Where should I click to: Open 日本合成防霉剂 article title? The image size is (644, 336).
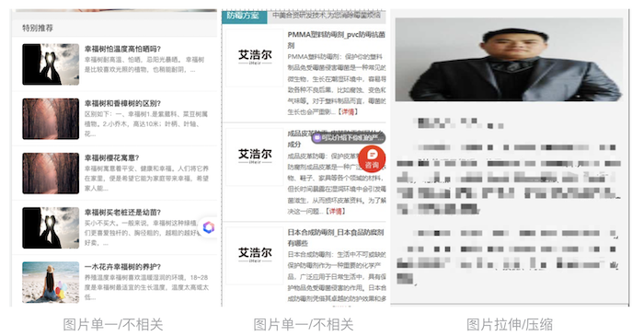[336, 238]
